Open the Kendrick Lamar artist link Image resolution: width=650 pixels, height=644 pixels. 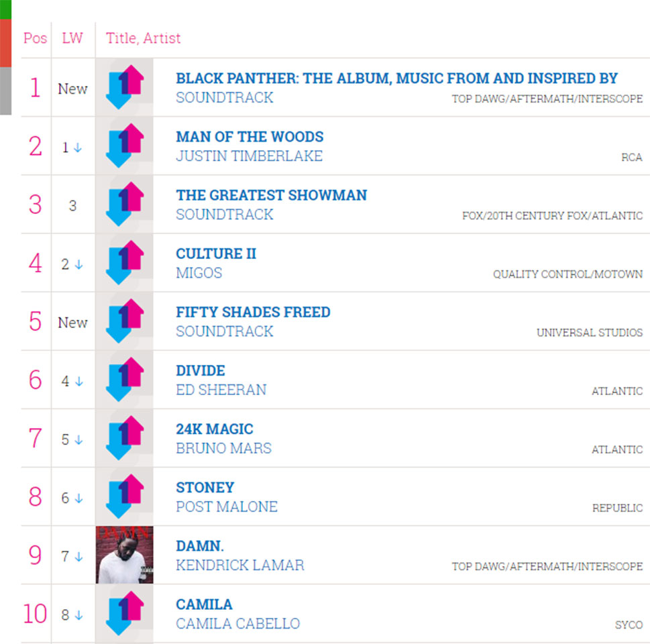pyautogui.click(x=239, y=566)
